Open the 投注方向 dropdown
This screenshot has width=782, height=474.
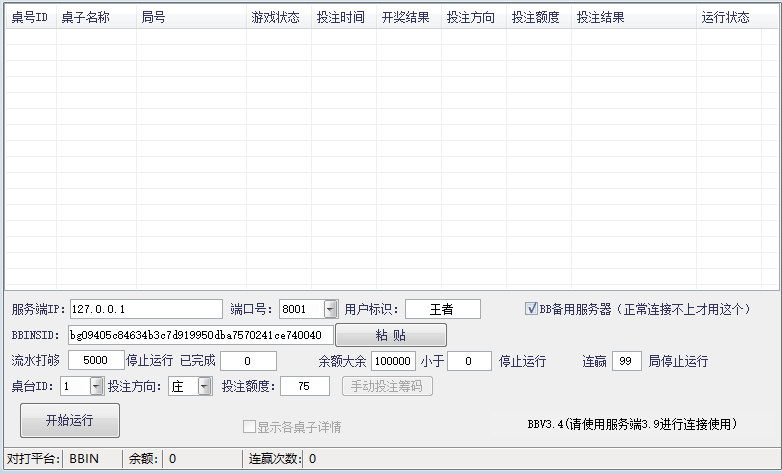pyautogui.click(x=204, y=386)
